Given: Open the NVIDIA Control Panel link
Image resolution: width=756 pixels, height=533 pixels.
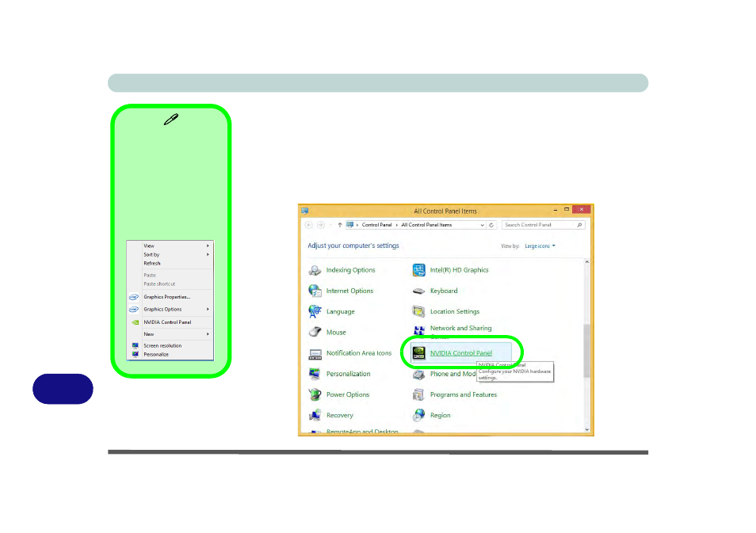Looking at the screenshot, I should click(461, 353).
